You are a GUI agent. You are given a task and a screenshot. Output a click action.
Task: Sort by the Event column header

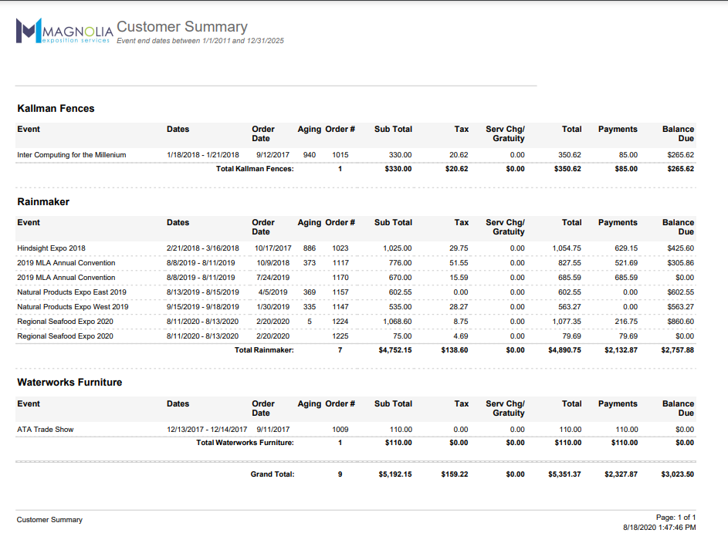point(28,130)
